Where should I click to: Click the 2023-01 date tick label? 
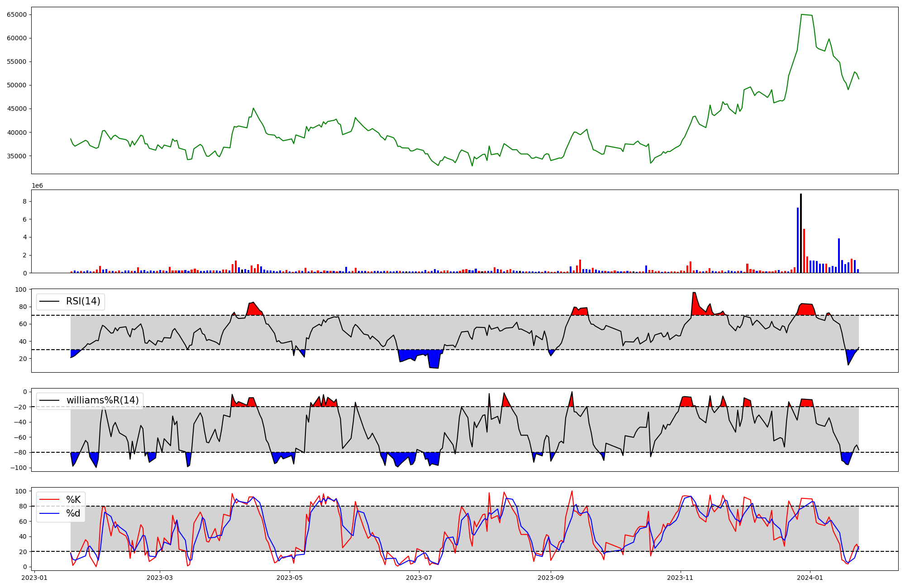pyautogui.click(x=35, y=578)
